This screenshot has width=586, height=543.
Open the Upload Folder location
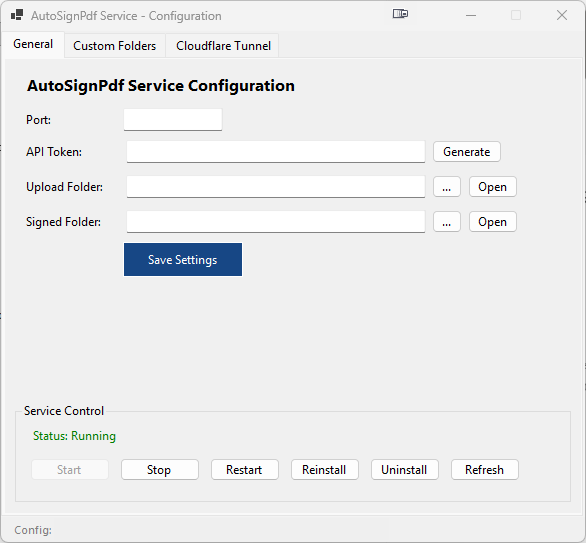493,186
